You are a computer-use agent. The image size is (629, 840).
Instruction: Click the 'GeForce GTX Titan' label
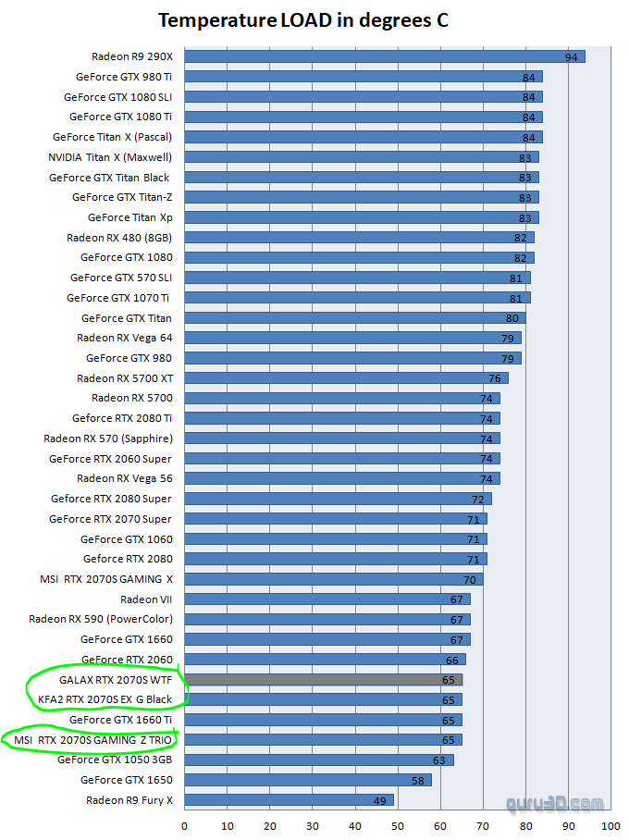[x=127, y=318]
